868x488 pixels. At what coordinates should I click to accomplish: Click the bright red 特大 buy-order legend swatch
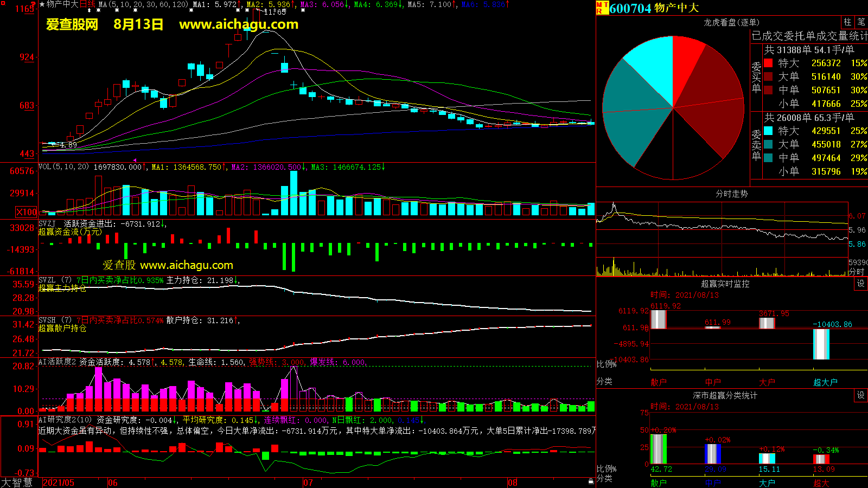click(x=768, y=63)
